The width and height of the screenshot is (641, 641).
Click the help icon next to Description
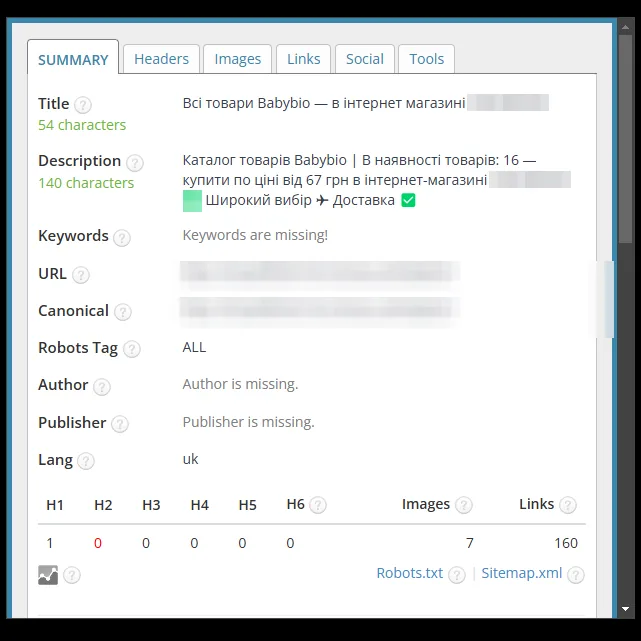tap(134, 163)
